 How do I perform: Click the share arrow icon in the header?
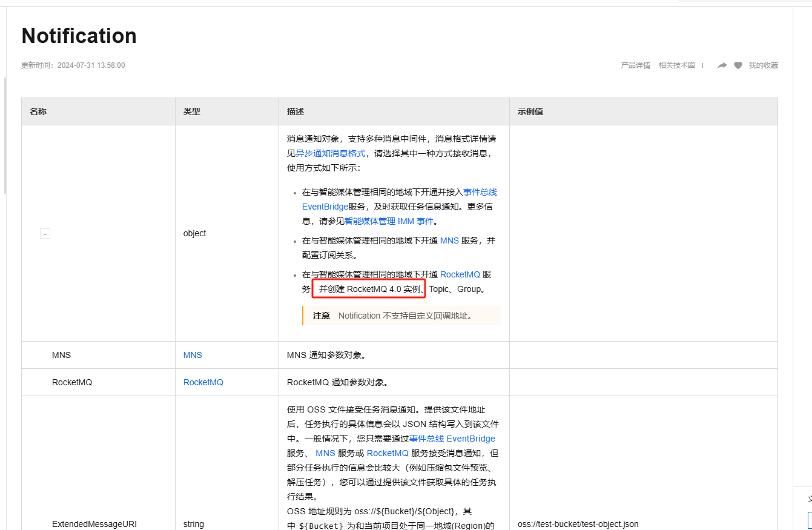(x=722, y=65)
